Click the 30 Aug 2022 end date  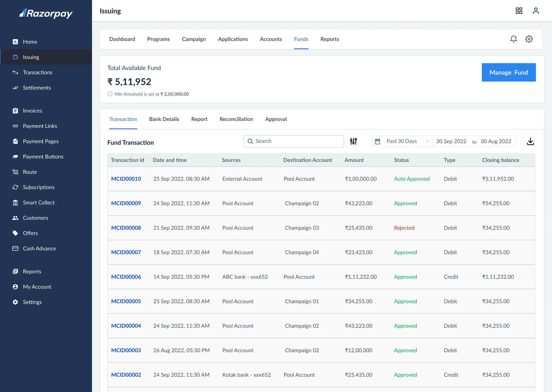point(496,141)
